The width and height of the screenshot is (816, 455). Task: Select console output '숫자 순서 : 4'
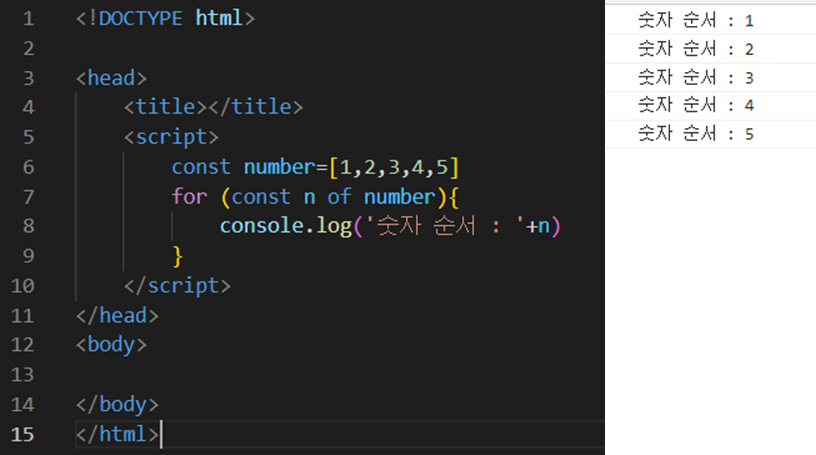pos(696,105)
